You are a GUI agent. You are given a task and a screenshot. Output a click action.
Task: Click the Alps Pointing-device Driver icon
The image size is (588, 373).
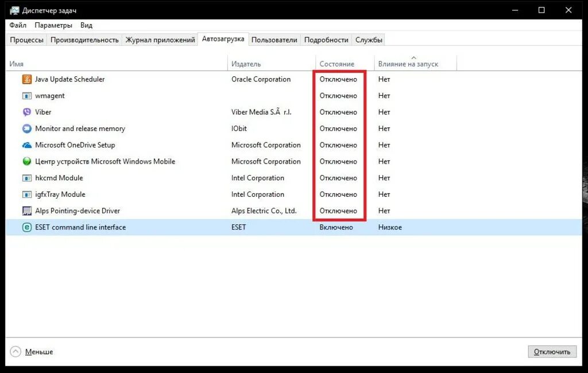click(x=26, y=211)
